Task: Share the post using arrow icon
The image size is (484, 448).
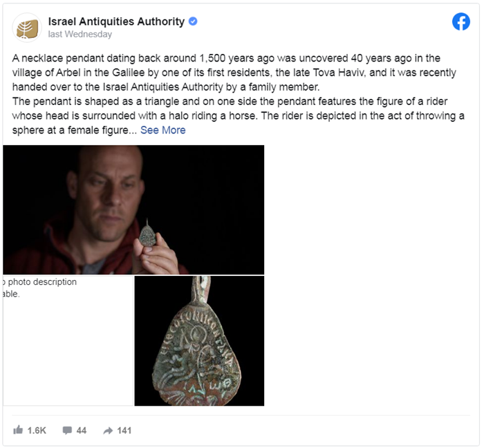Action: pyautogui.click(x=108, y=431)
